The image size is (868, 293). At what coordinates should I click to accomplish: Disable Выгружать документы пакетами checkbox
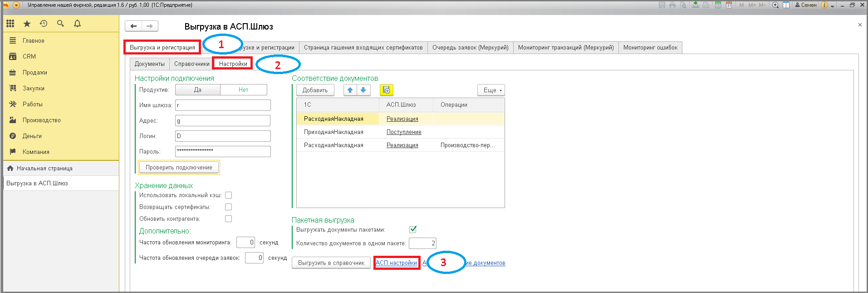tap(413, 229)
